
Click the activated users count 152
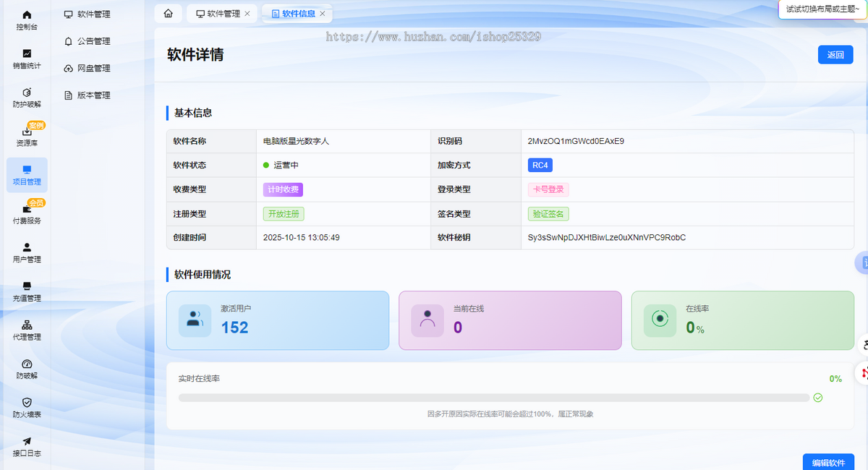[234, 328]
